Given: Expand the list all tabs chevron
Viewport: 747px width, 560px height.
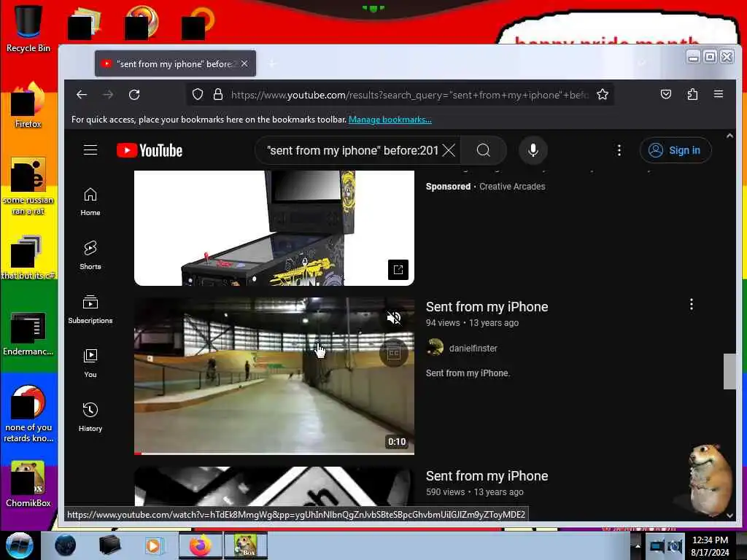Looking at the screenshot, I should (642, 63).
